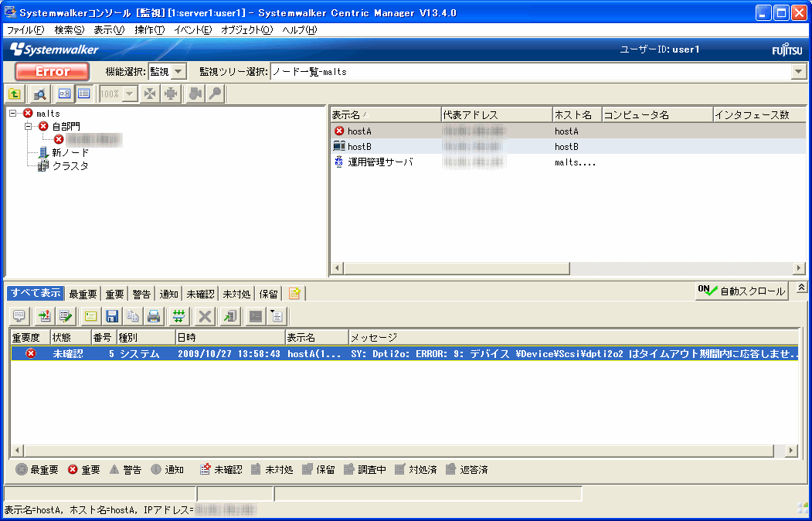The height and width of the screenshot is (521, 812).
Task: Sort events by 日時 column header
Action: click(230, 337)
